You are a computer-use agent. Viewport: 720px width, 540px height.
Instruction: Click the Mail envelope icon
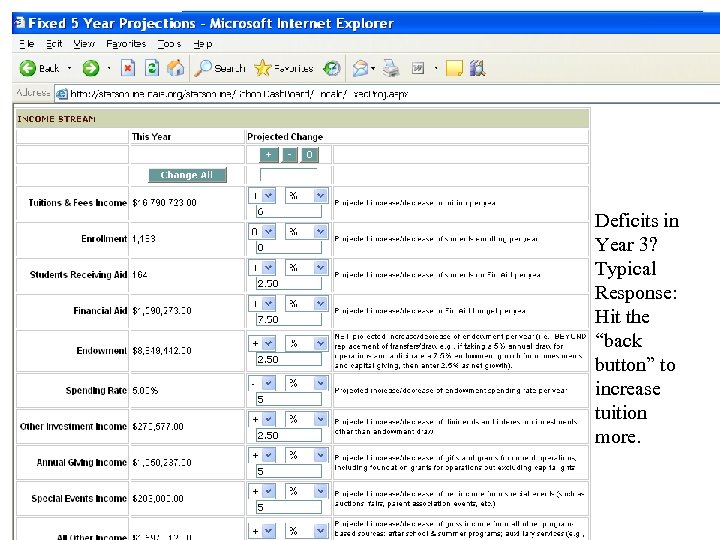[360, 68]
